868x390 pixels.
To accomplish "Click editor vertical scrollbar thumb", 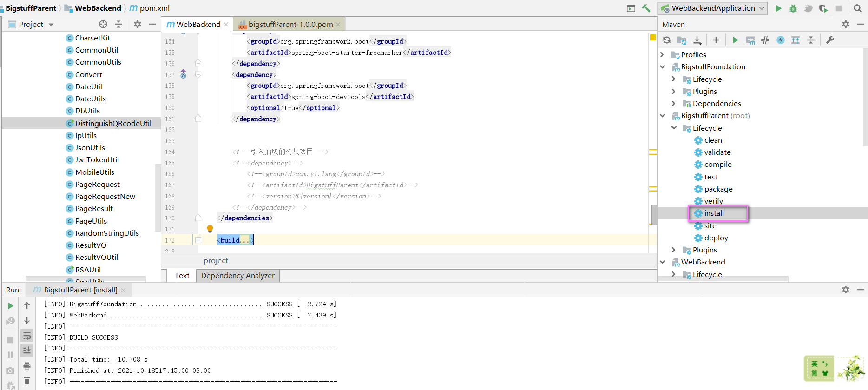I will (x=654, y=215).
